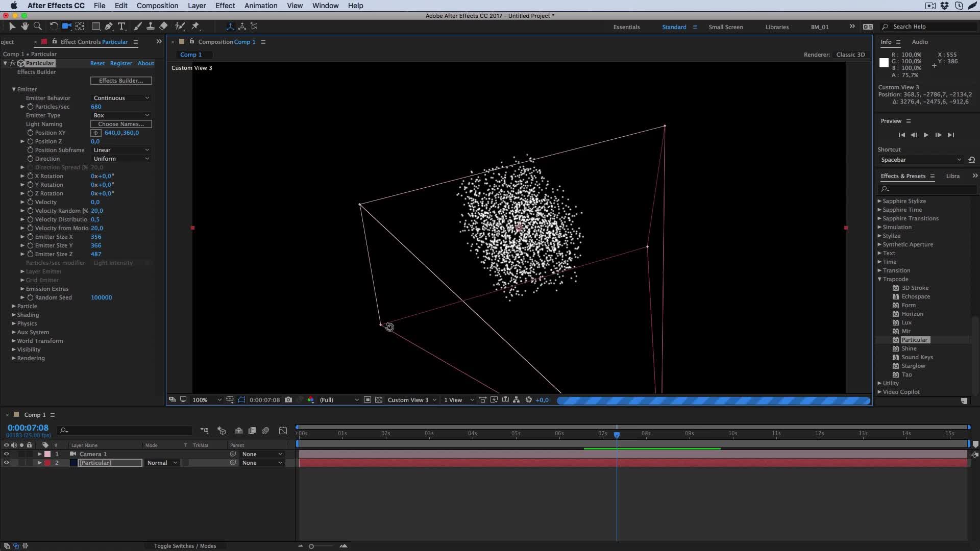The width and height of the screenshot is (980, 551).
Task: Select the Brush tool
Action: tap(137, 27)
